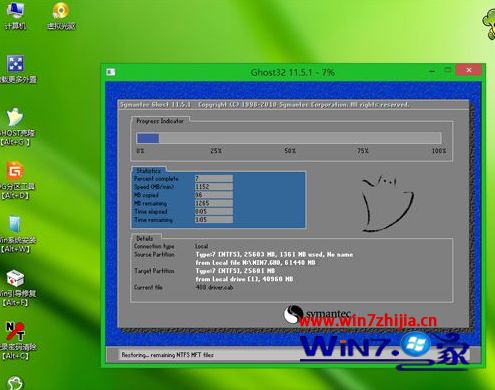This screenshot has height=390, width=495.
Task: Minimize the Ghost32 11.5.1 window
Action: (x=432, y=71)
